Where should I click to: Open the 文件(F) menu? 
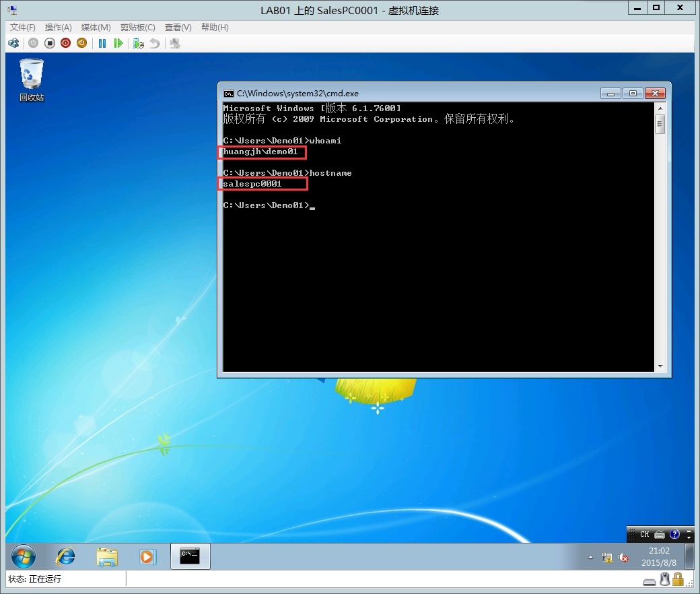(x=23, y=27)
